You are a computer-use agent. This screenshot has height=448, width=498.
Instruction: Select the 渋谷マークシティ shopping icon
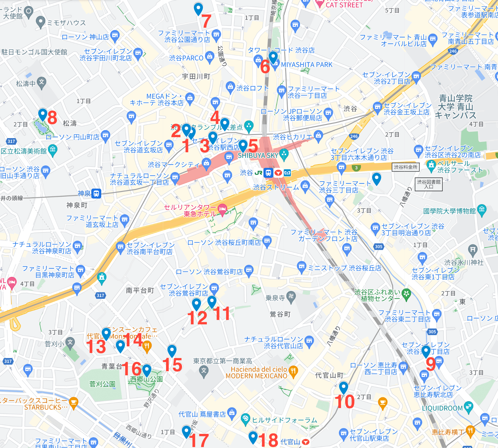(x=207, y=164)
